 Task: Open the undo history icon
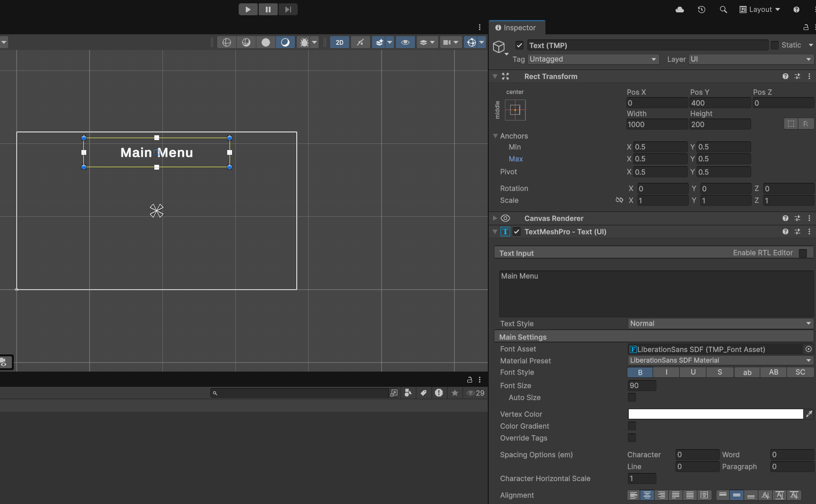pyautogui.click(x=702, y=10)
